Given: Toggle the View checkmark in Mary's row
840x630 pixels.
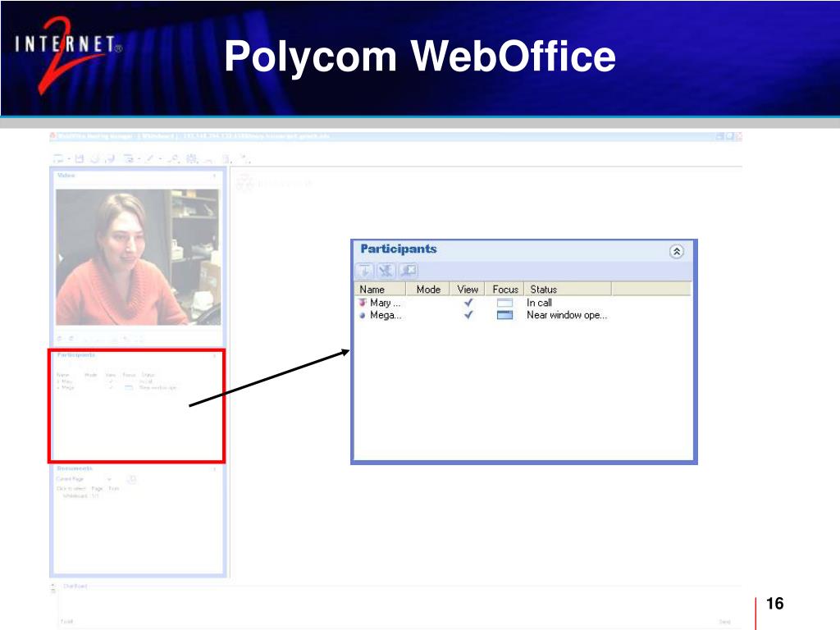Looking at the screenshot, I should [468, 303].
